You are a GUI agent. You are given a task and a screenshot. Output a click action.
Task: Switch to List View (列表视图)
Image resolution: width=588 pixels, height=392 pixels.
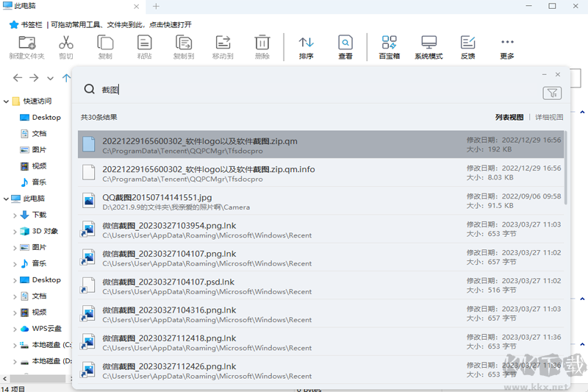[509, 117]
